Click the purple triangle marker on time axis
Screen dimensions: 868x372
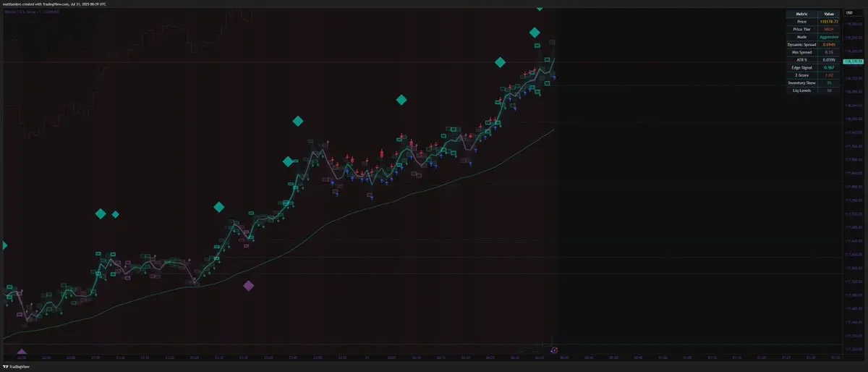click(21, 352)
